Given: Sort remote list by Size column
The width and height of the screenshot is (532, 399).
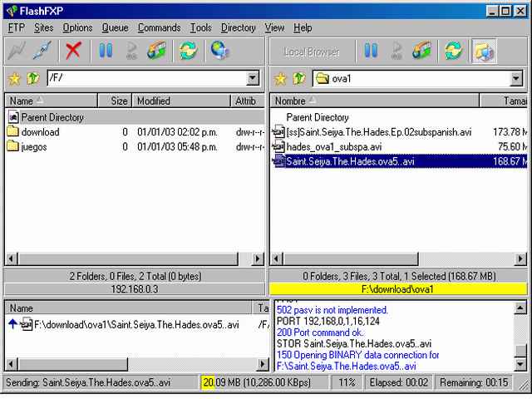Looking at the screenshot, I should (x=115, y=101).
